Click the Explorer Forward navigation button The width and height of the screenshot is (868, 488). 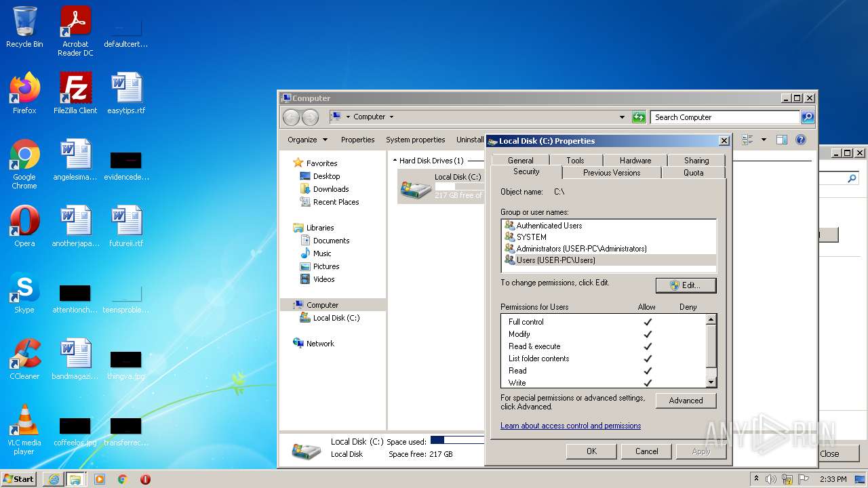coord(310,117)
